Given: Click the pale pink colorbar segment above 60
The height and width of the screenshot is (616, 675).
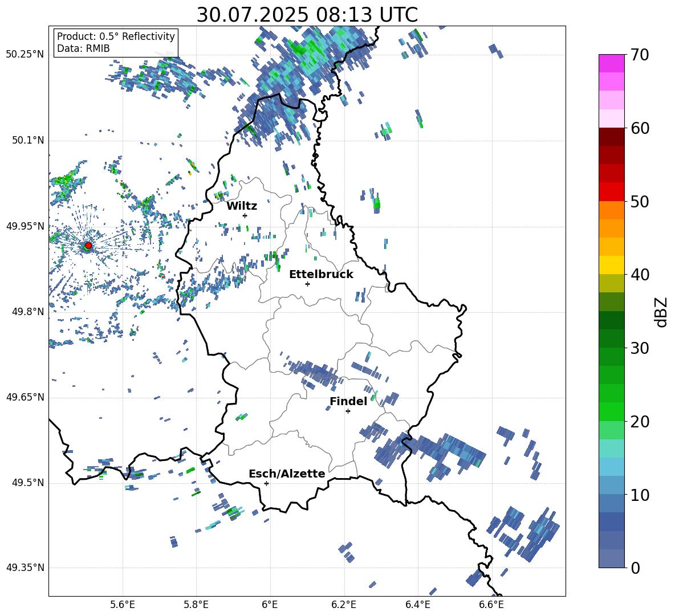Looking at the screenshot, I should [612, 119].
